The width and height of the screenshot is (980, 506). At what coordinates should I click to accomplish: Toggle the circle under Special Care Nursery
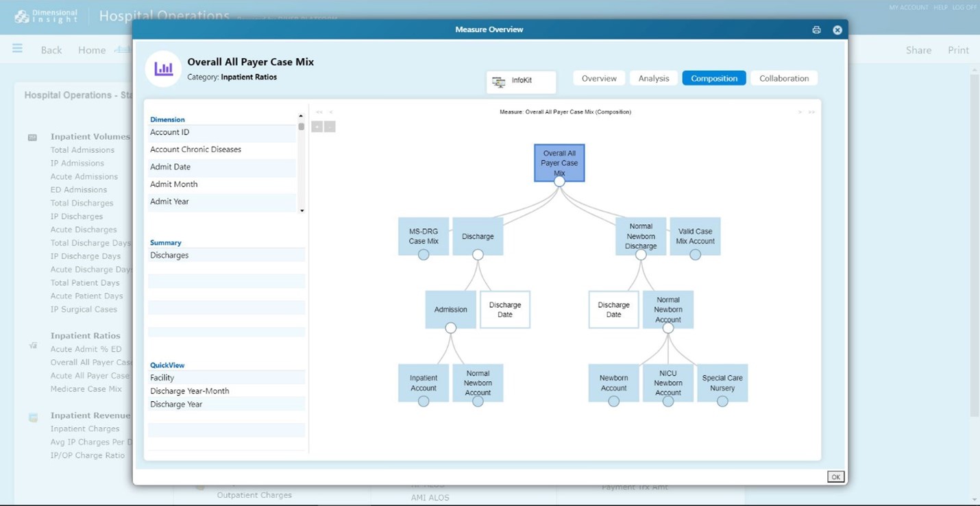(722, 402)
